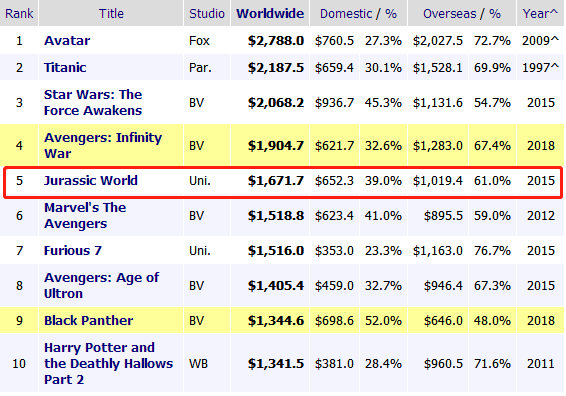566x396 pixels.
Task: Click the Furious 7 title link
Action: tap(73, 251)
